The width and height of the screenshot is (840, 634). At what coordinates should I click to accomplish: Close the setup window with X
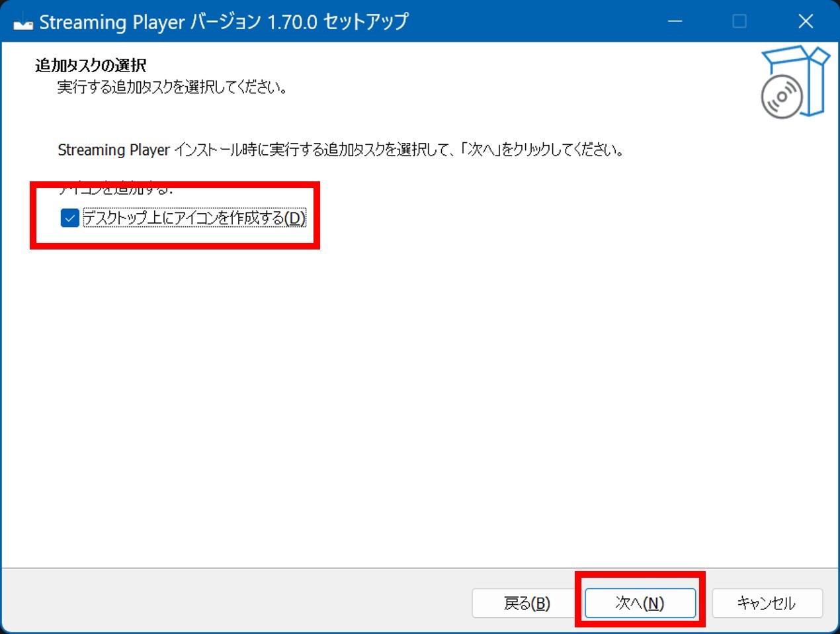(805, 21)
